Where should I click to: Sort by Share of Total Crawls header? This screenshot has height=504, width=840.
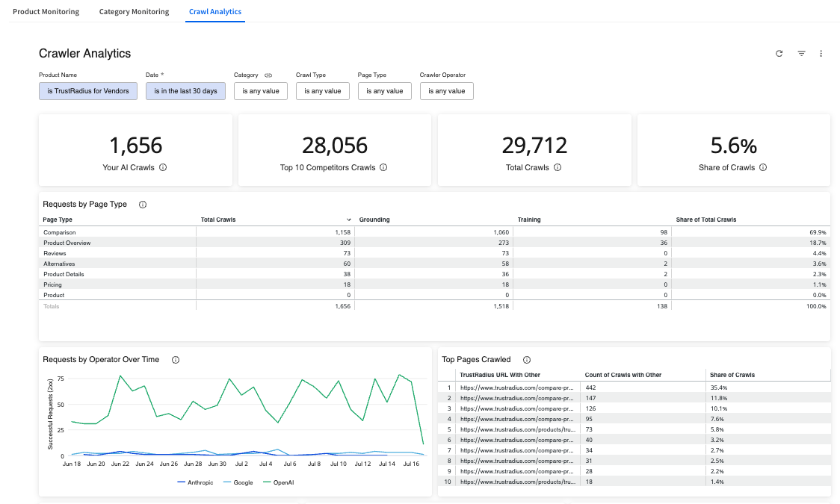(x=706, y=220)
